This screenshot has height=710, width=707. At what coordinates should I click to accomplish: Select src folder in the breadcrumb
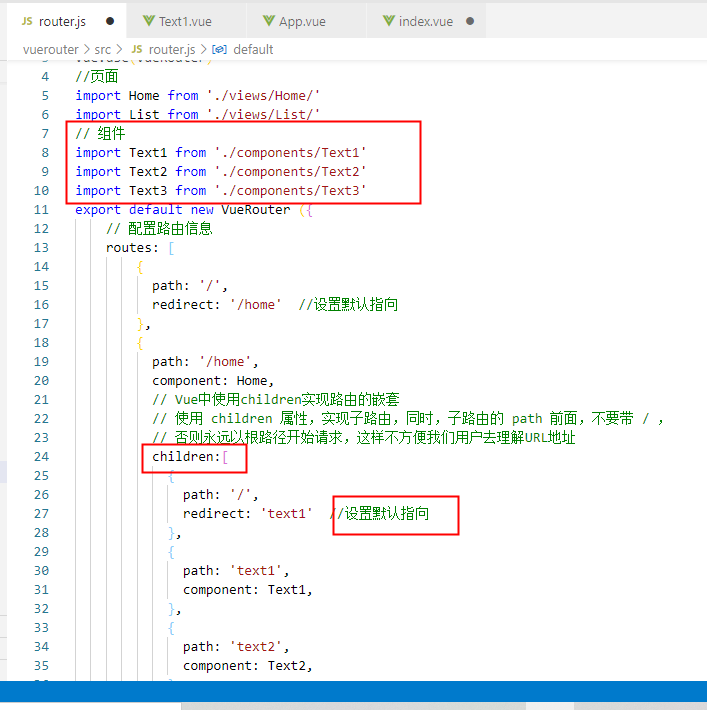pyautogui.click(x=102, y=49)
